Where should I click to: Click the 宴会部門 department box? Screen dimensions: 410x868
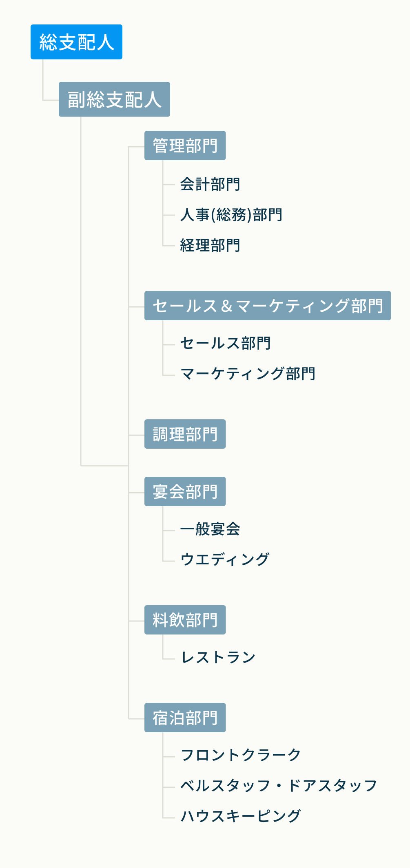(x=185, y=491)
